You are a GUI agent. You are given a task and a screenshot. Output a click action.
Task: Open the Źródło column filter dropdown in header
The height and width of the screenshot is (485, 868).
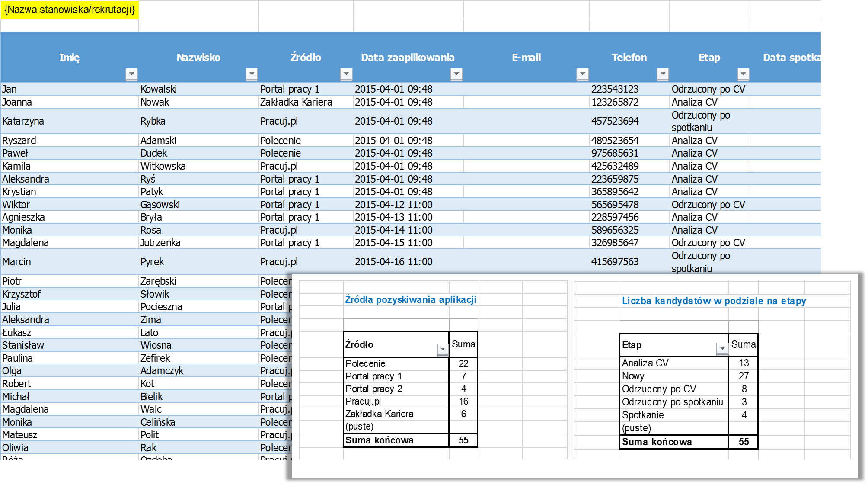[x=346, y=74]
